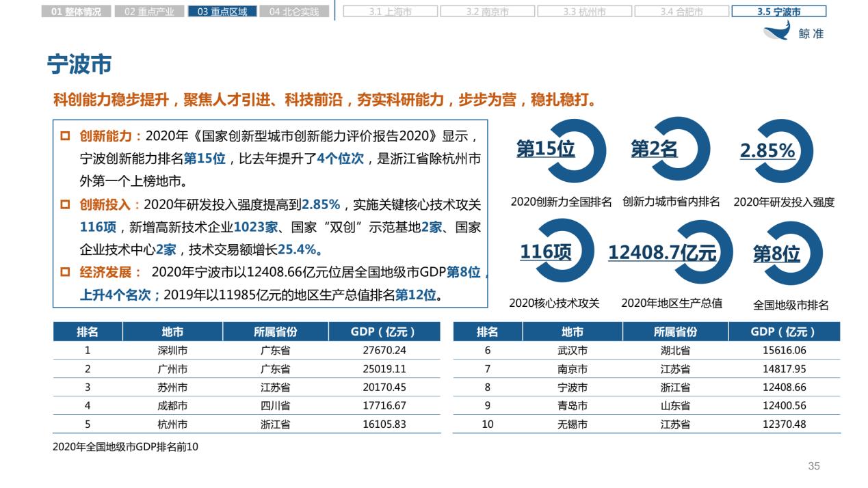
Task: Click the 2020年全国地级市GDP排名前10 table caption
Action: coord(126,448)
